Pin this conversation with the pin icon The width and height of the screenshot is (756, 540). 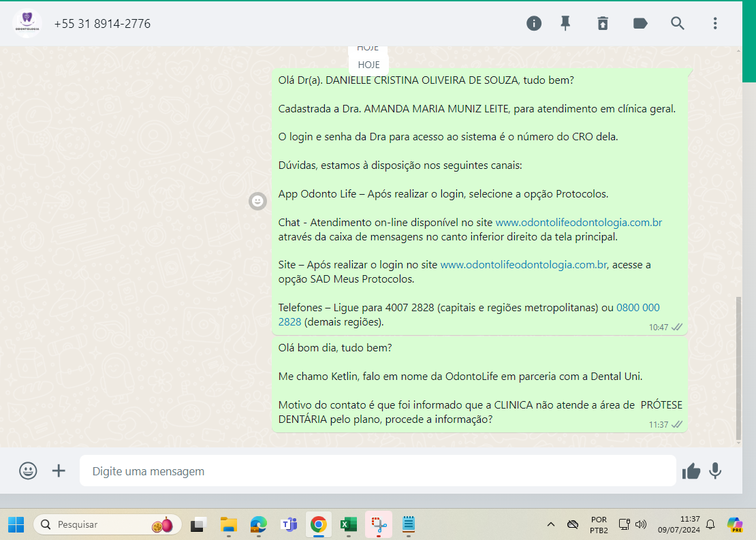click(565, 23)
